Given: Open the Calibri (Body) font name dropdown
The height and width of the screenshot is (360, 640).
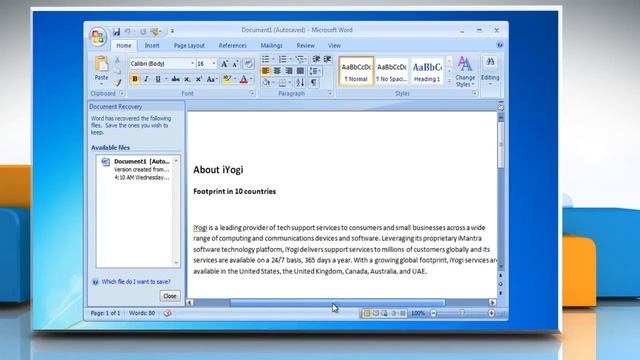Looking at the screenshot, I should click(x=192, y=64).
